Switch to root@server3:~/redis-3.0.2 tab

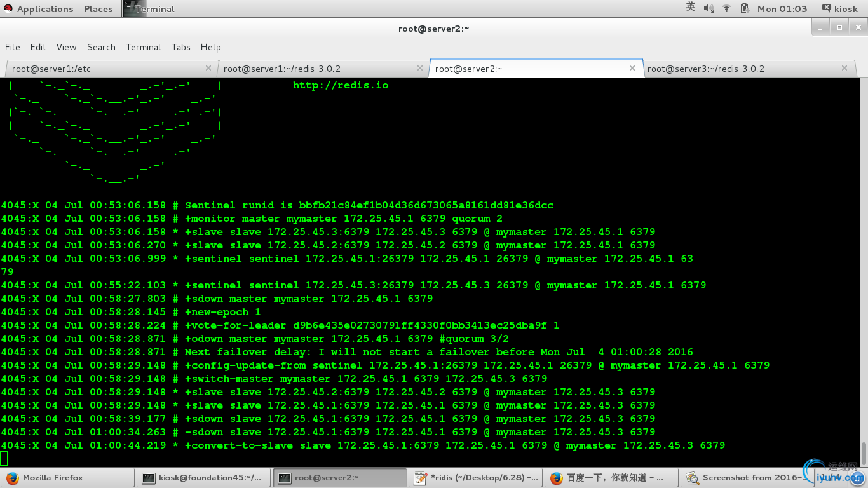[749, 68]
